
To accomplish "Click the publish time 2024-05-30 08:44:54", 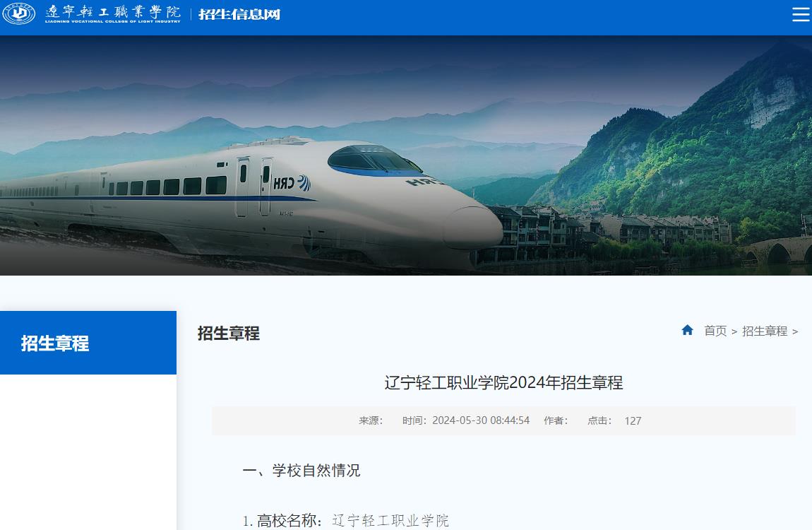I will click(x=481, y=420).
